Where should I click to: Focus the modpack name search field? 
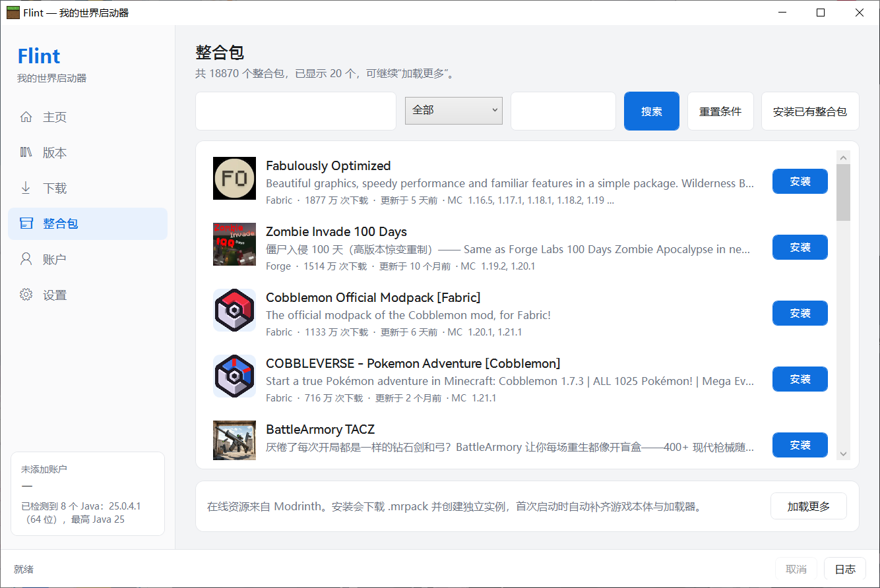point(296,111)
